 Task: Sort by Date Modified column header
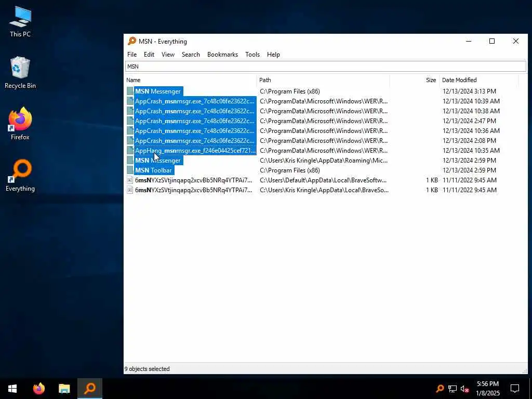point(479,80)
